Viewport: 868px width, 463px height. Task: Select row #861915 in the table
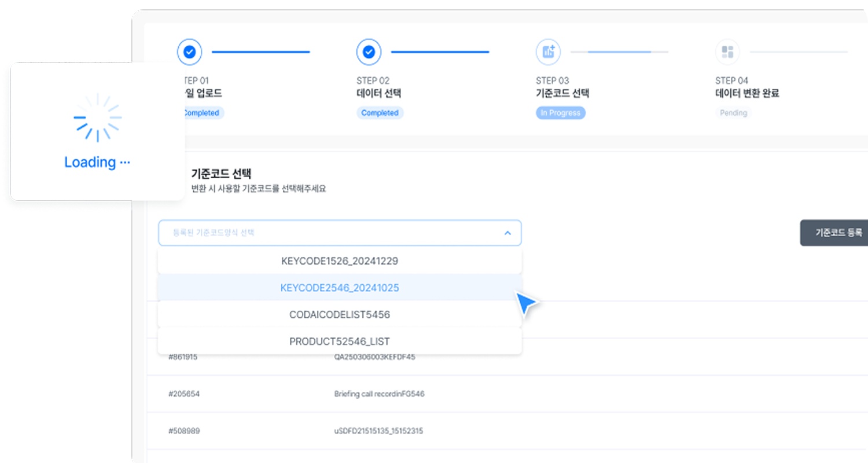[x=507, y=357]
